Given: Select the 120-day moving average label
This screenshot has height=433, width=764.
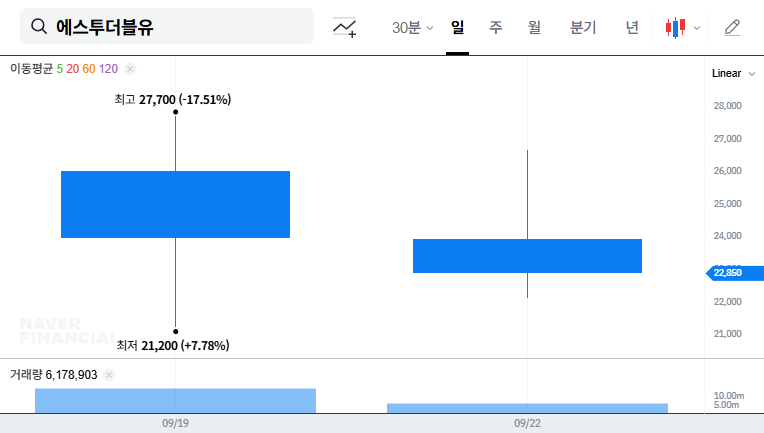Looking at the screenshot, I should (x=108, y=69).
